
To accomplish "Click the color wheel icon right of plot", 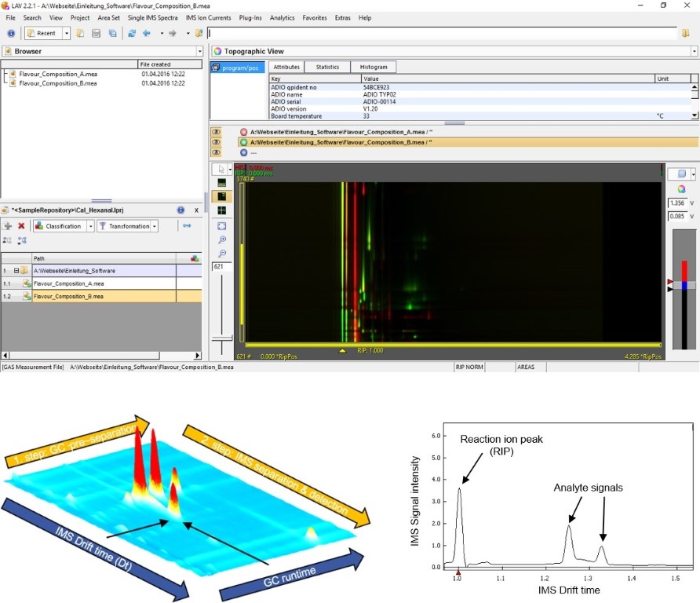I will tap(681, 189).
